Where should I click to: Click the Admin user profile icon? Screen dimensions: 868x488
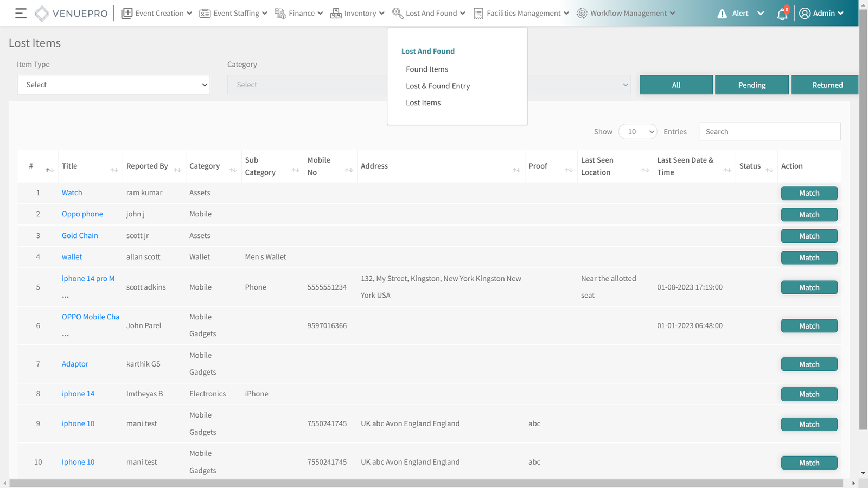tap(805, 14)
